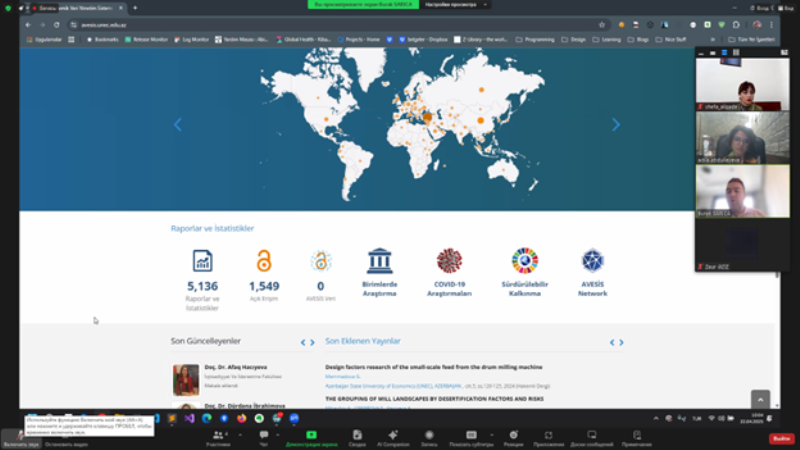
Task: Click the orange Açık Erişim padlock icon
Action: (x=264, y=261)
